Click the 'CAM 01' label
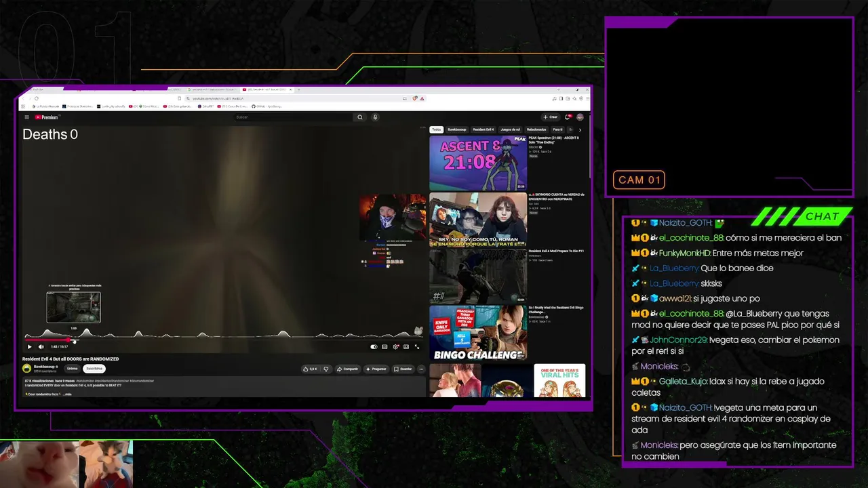The width and height of the screenshot is (868, 488). pyautogui.click(x=639, y=180)
